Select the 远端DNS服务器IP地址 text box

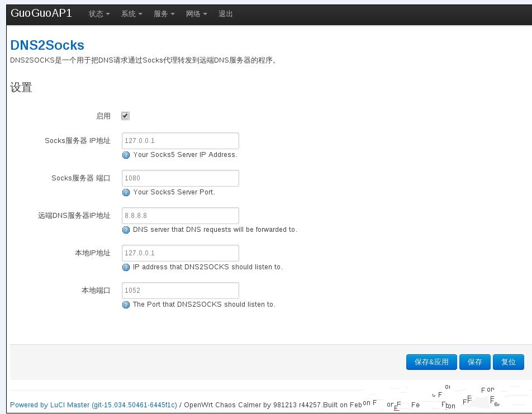tap(180, 216)
